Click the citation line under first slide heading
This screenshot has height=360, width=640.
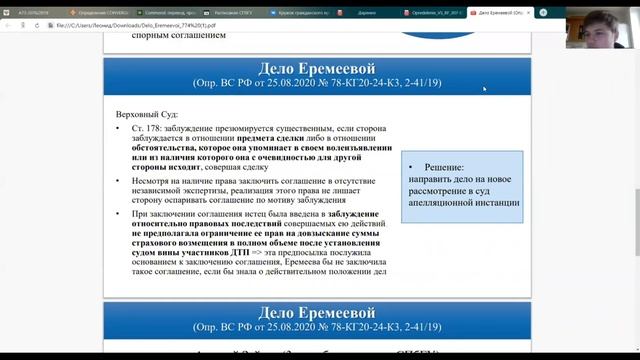point(317,83)
